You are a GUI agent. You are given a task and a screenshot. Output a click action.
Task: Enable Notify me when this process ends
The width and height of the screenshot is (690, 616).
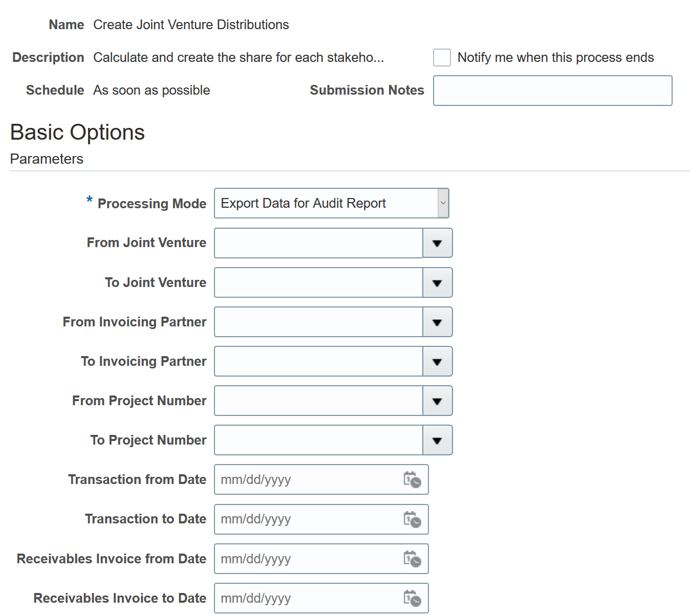(442, 57)
